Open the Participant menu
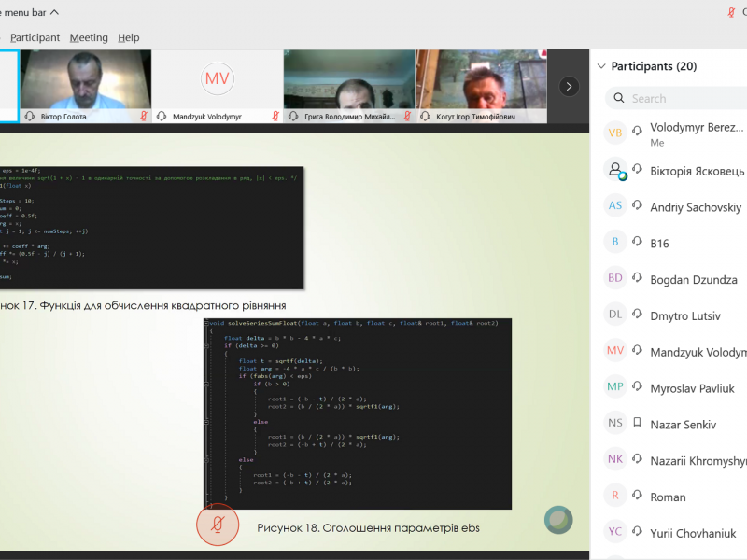This screenshot has width=747, height=560. [35, 37]
